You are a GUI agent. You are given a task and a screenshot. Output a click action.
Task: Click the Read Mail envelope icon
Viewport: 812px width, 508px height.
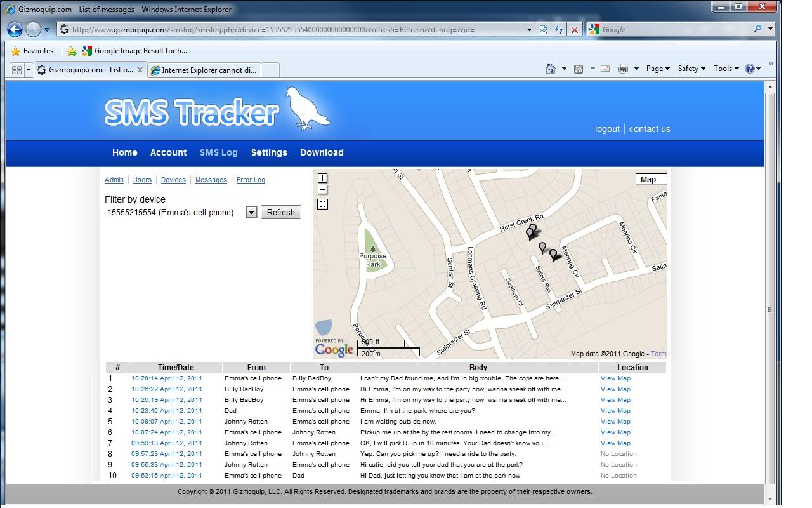605,69
